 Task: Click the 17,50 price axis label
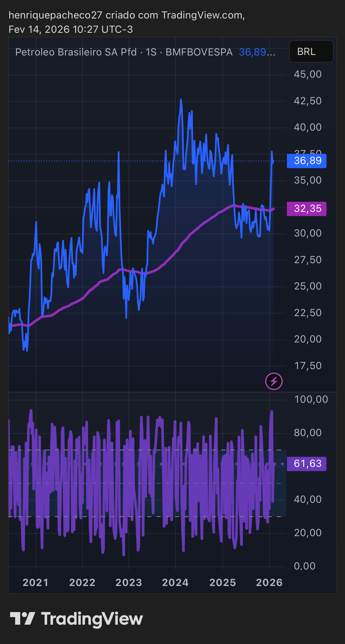(x=308, y=366)
